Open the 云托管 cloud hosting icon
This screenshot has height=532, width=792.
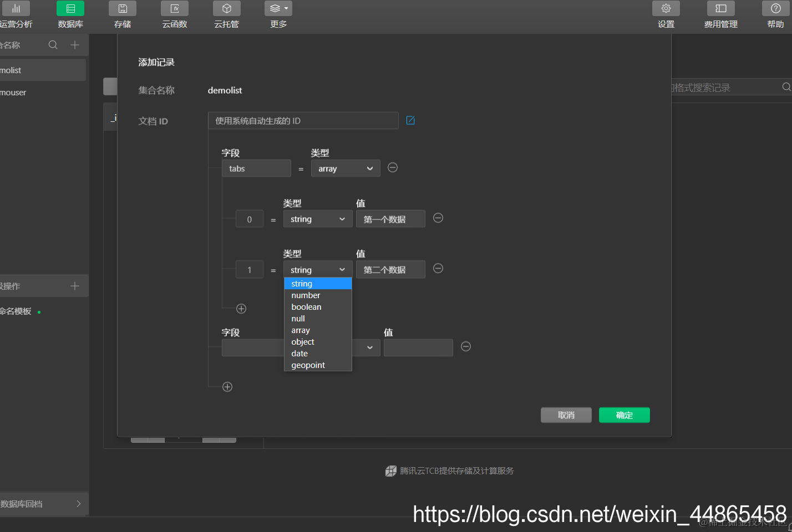pos(227,8)
